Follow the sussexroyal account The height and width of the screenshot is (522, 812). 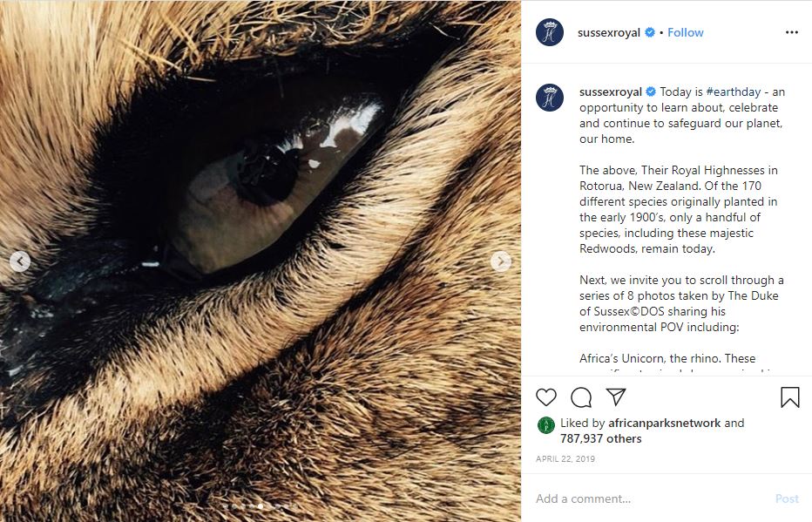[x=686, y=32]
